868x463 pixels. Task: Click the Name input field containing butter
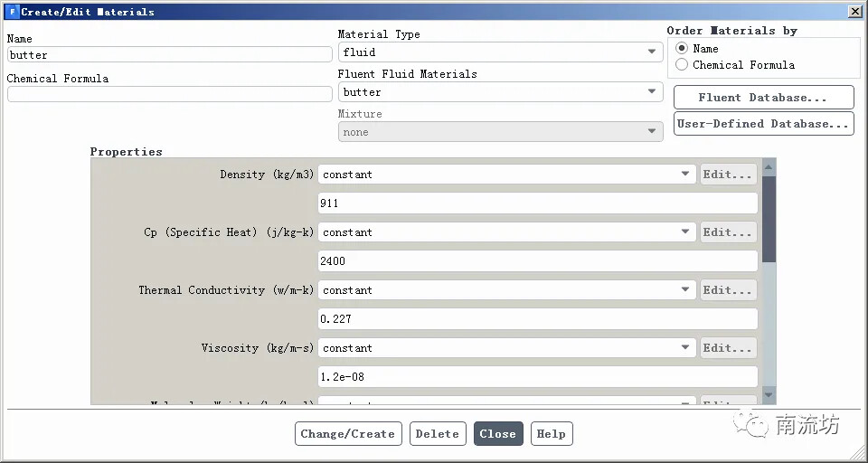point(169,55)
